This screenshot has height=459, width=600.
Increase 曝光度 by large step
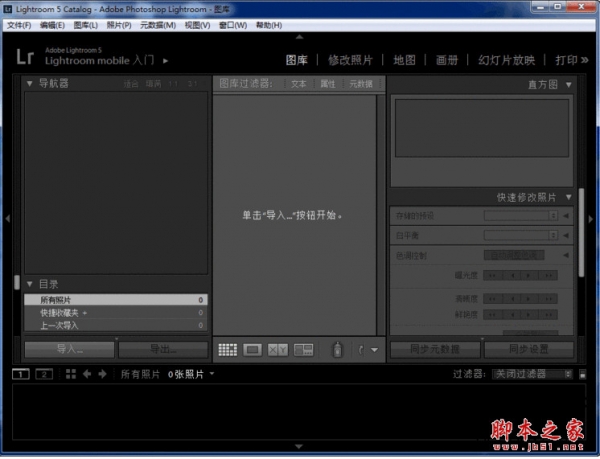548,275
